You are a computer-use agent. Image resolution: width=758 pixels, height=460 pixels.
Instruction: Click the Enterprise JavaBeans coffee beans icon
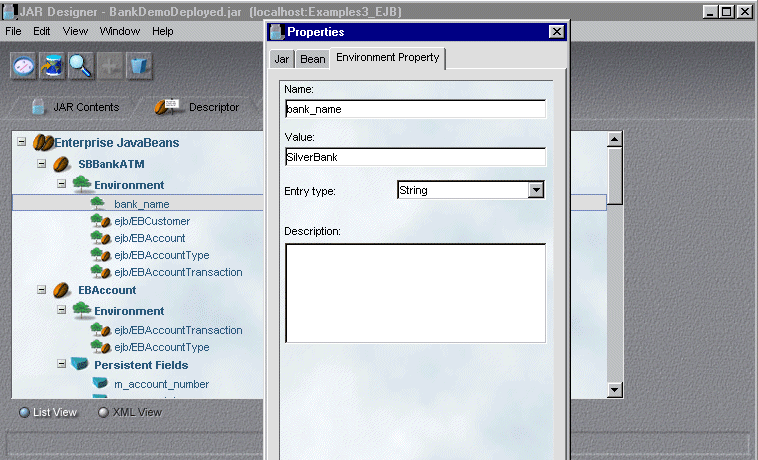pos(43,143)
